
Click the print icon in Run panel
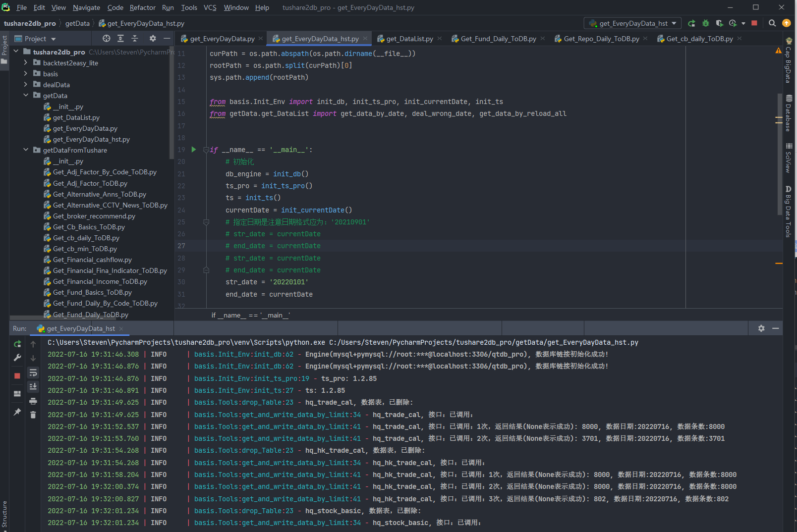coord(33,401)
